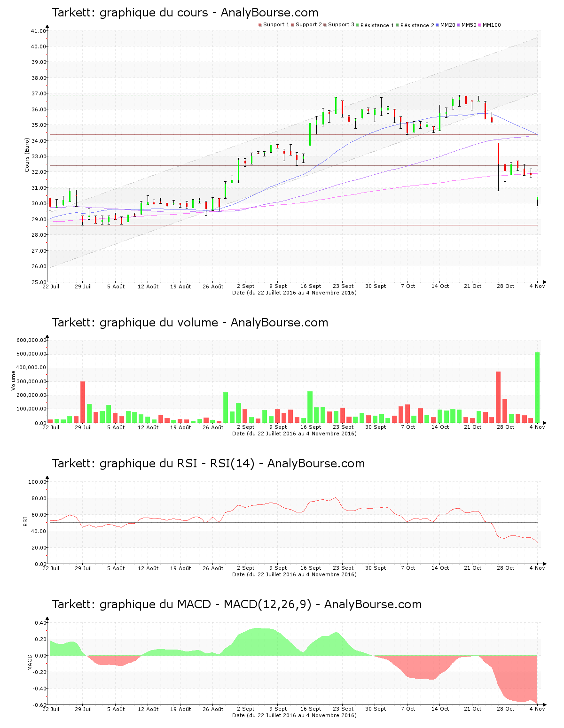Click the "Cours (Euro)" vertical axis label
The width and height of the screenshot is (564, 728).
(x=27, y=155)
